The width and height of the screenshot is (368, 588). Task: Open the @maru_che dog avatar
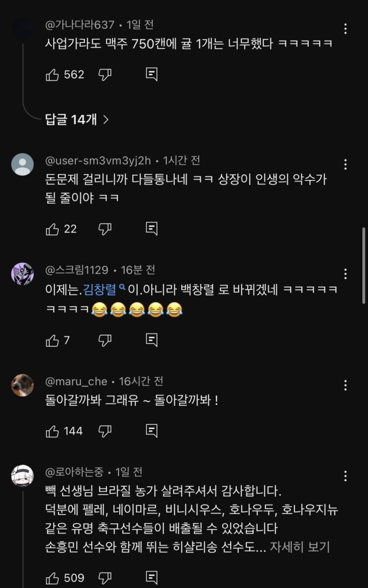[22, 385]
